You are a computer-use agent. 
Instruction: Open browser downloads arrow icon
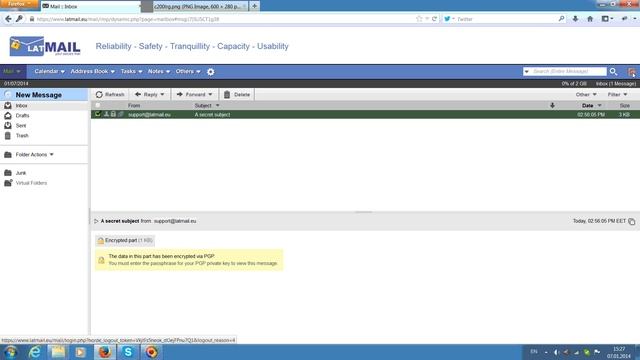(x=575, y=19)
